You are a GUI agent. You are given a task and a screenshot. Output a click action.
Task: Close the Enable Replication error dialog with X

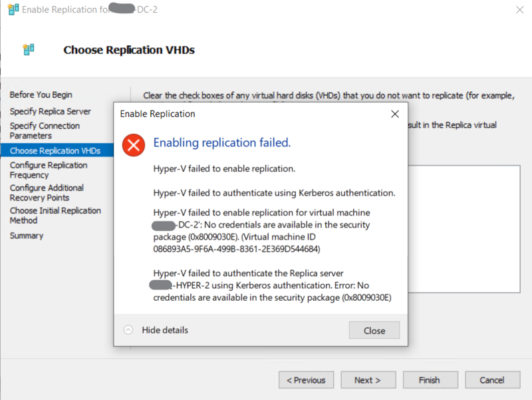coord(395,114)
